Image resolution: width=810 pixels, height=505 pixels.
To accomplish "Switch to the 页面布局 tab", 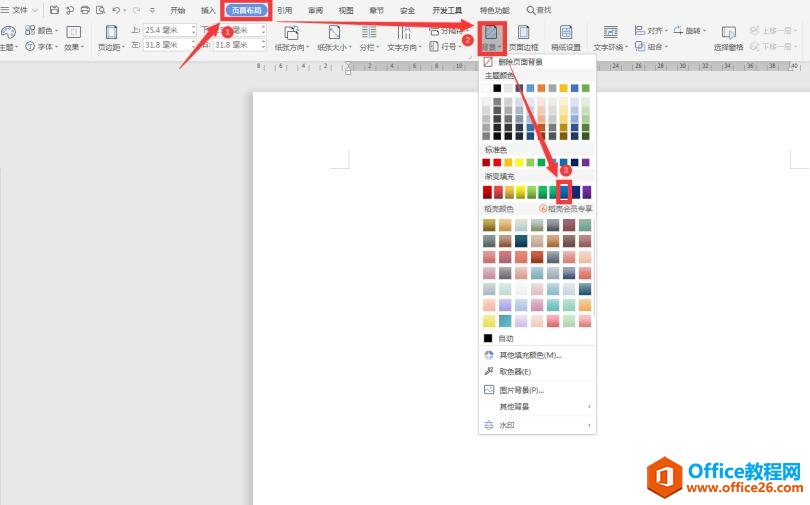I will [246, 10].
